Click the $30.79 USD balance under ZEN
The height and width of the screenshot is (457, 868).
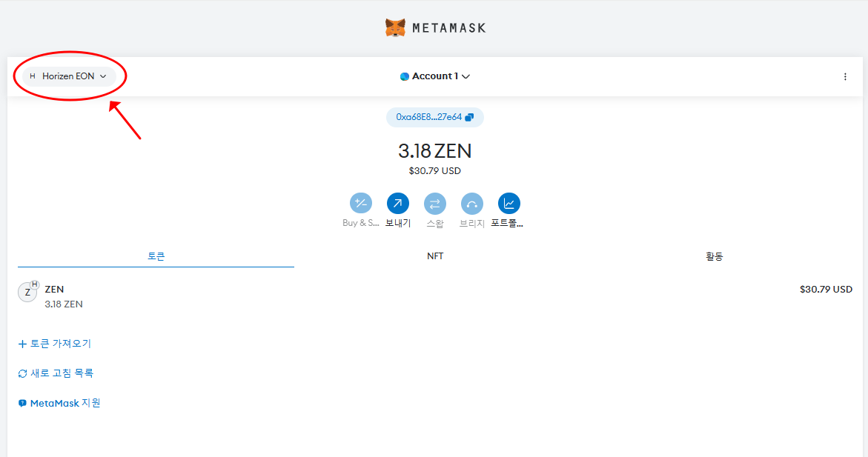tap(435, 171)
